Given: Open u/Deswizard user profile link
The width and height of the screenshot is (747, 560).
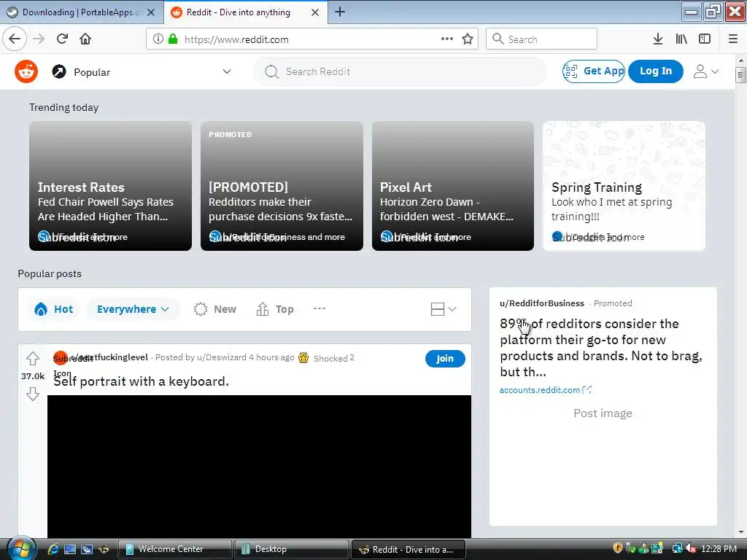Looking at the screenshot, I should (222, 357).
